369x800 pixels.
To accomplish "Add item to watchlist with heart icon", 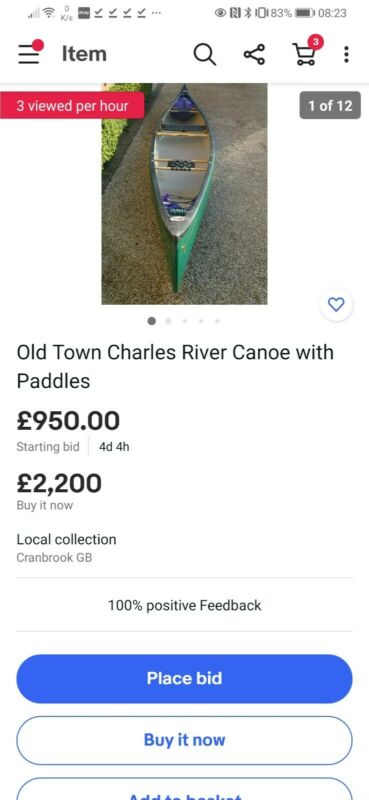I will point(336,305).
